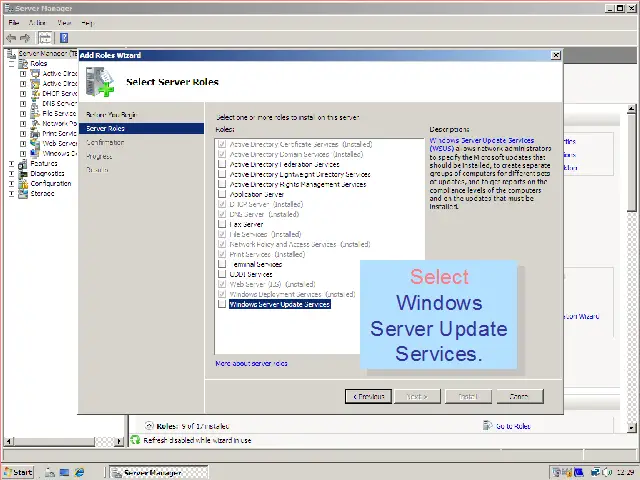Image resolution: width=640 pixels, height=480 pixels.
Task: Click the Add Roles Wizard header icon
Action: pyautogui.click(x=100, y=82)
